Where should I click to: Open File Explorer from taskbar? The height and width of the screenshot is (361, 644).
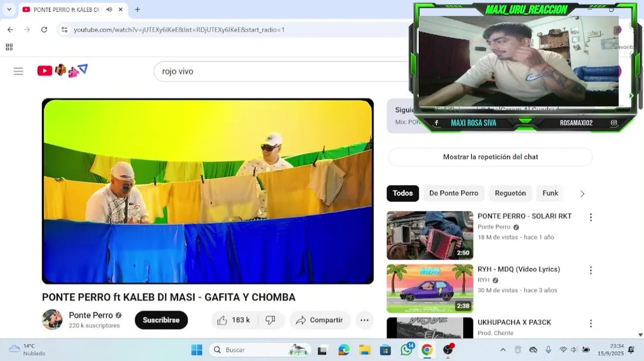click(x=365, y=350)
